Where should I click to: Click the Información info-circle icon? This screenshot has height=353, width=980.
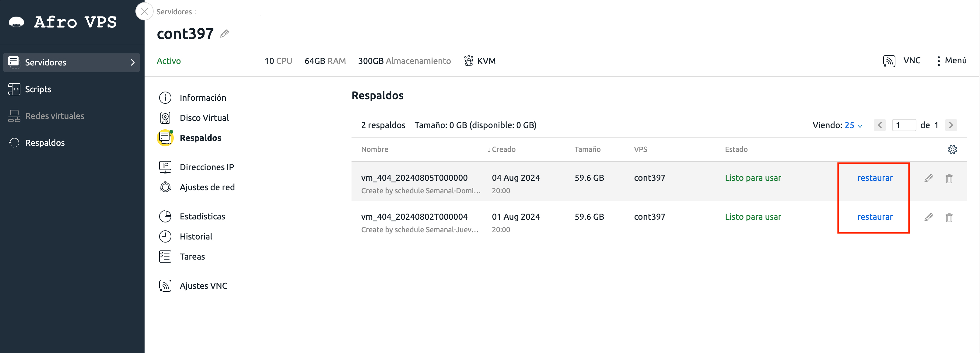[165, 98]
